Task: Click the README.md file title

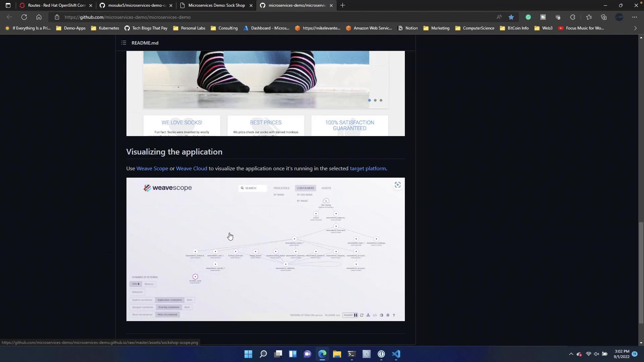Action: [145, 43]
